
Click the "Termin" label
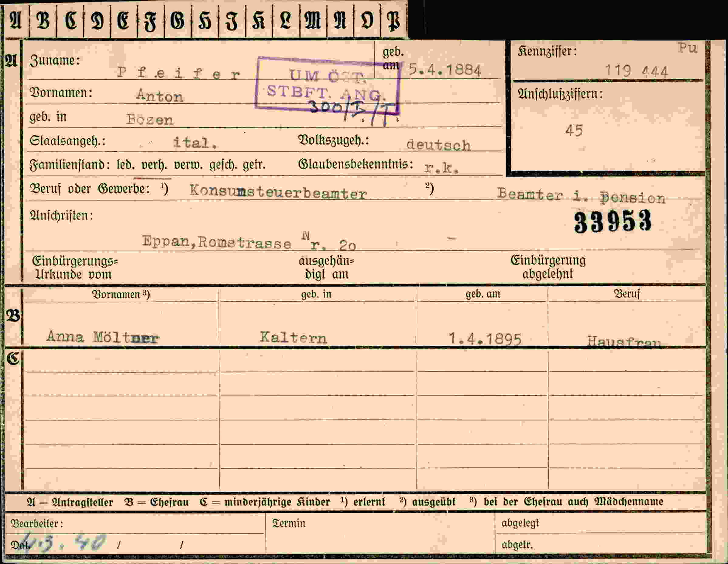click(289, 523)
